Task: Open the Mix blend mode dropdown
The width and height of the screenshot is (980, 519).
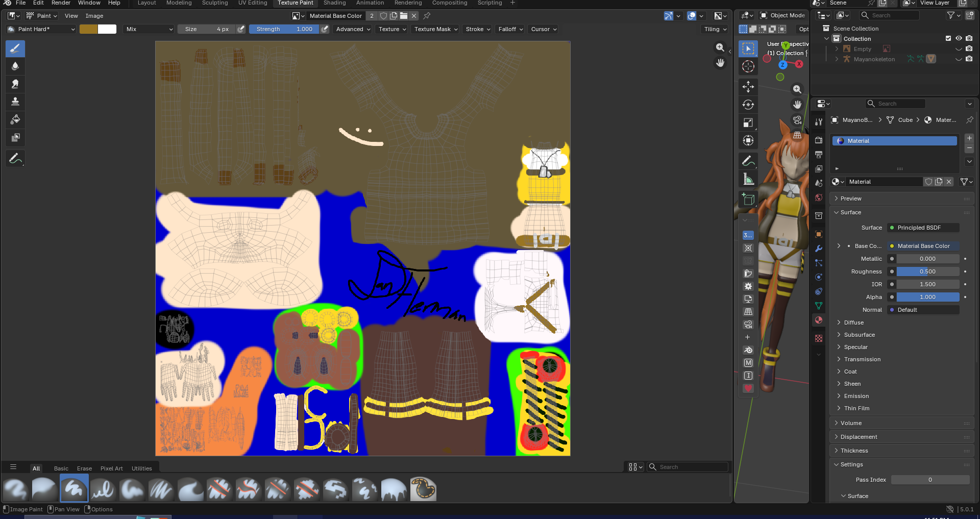Action: click(149, 29)
